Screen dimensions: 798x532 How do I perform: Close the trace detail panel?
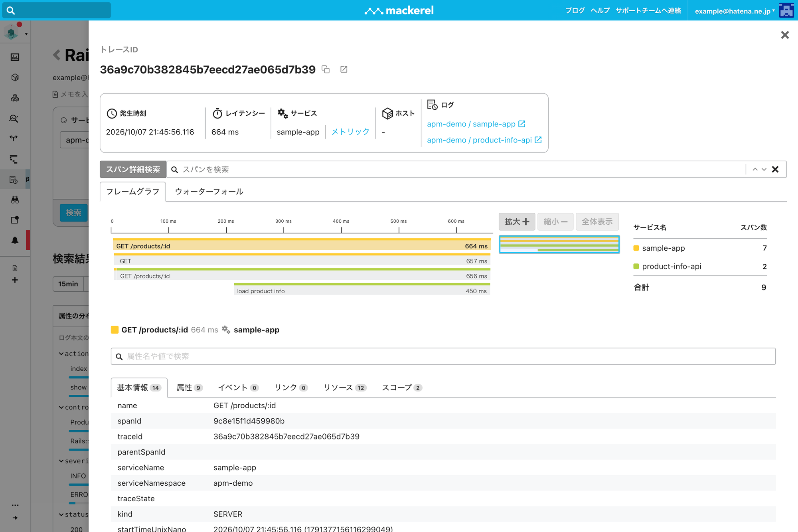coord(784,35)
